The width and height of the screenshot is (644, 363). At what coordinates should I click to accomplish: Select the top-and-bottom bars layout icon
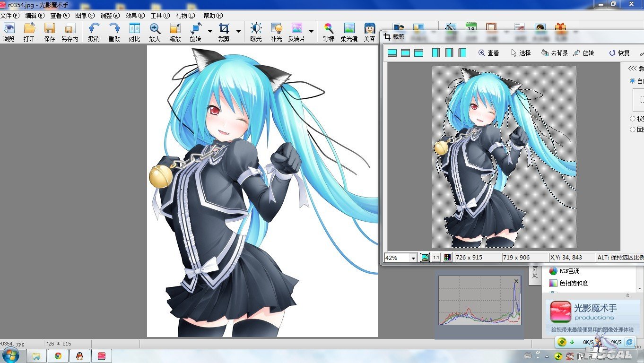coord(405,53)
